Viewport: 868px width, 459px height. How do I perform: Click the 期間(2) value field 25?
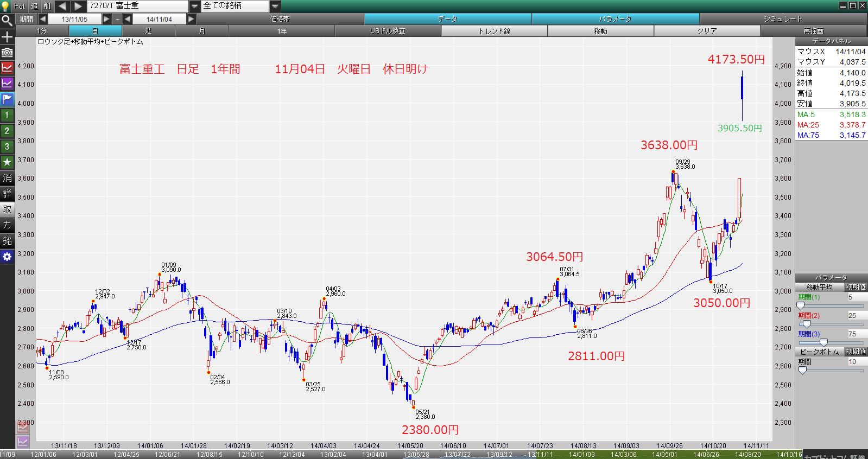pyautogui.click(x=857, y=316)
